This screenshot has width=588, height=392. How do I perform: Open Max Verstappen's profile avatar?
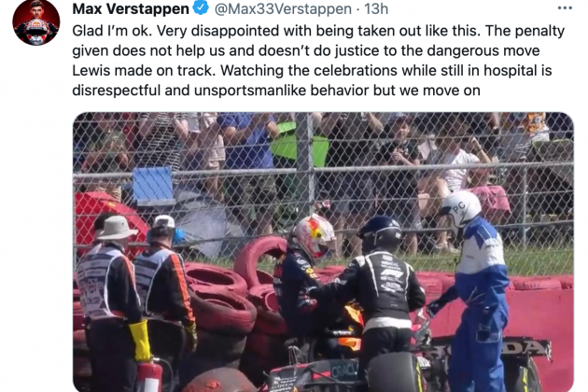pos(36,22)
